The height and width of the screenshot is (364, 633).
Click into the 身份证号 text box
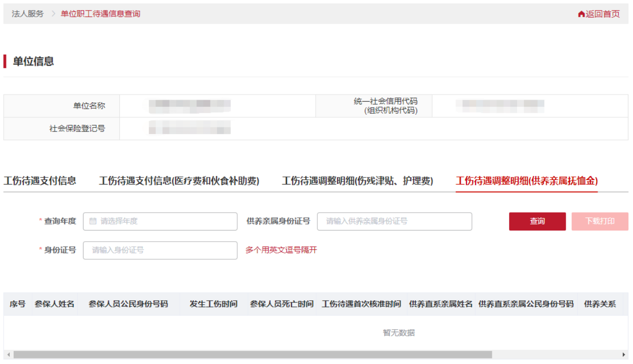pyautogui.click(x=160, y=250)
